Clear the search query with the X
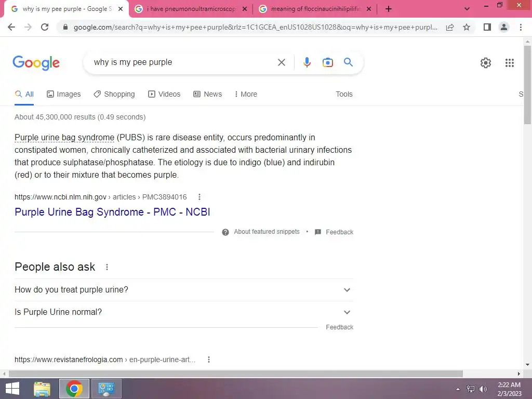 [281, 62]
